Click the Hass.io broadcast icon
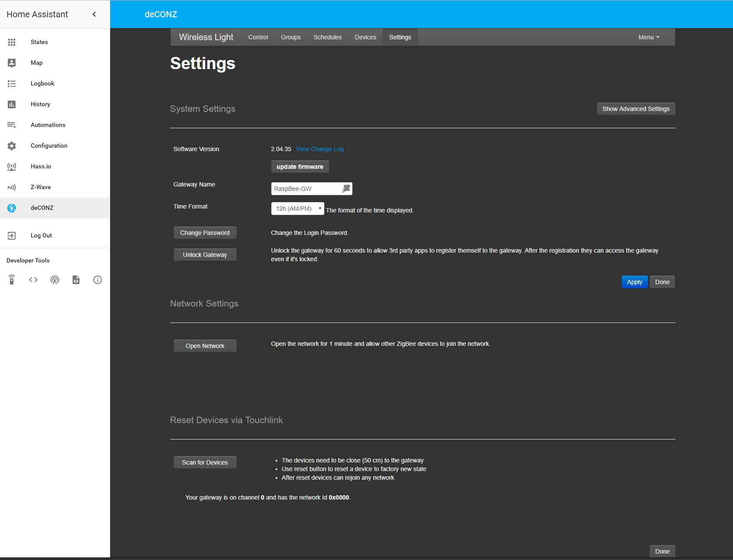 12,166
